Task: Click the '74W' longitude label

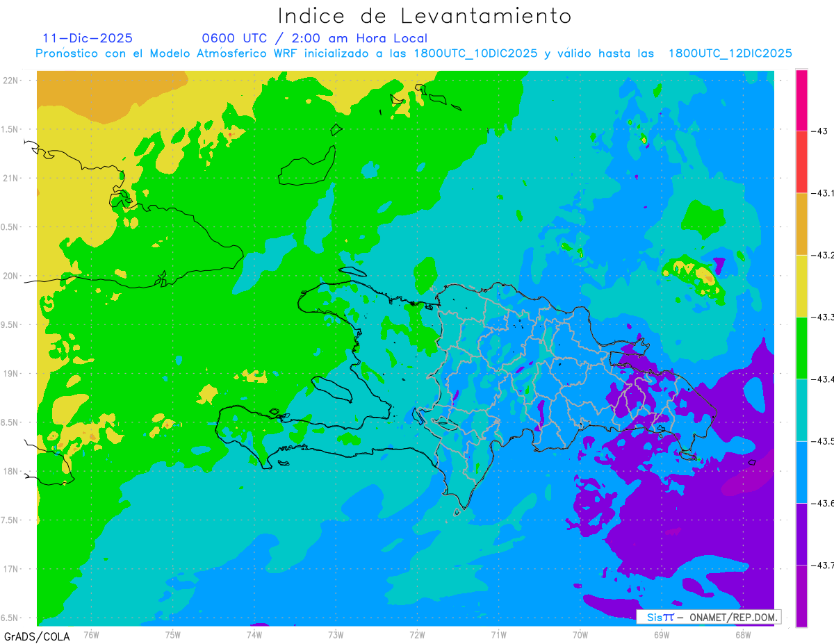Action: 254,634
